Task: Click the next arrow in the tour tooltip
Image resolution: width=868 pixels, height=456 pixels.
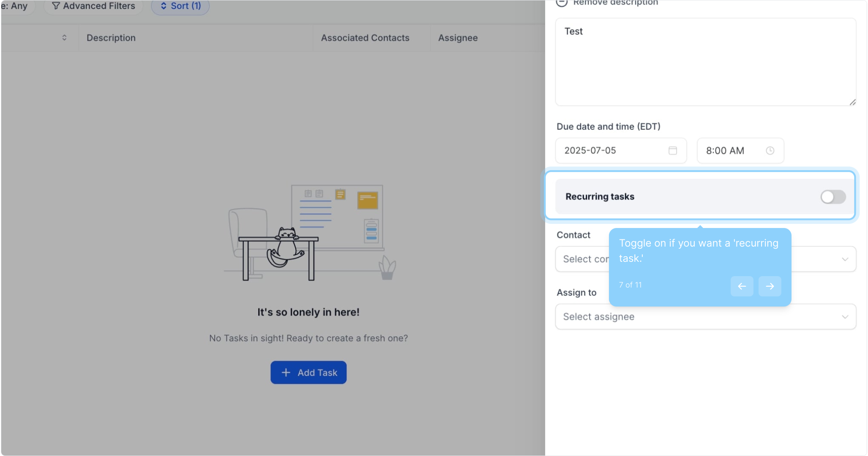Action: click(770, 286)
